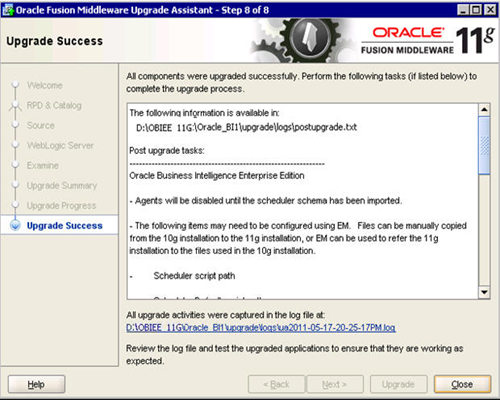Click the scroll up arrow in tasks pane
This screenshot has width=500, height=400.
[x=484, y=110]
